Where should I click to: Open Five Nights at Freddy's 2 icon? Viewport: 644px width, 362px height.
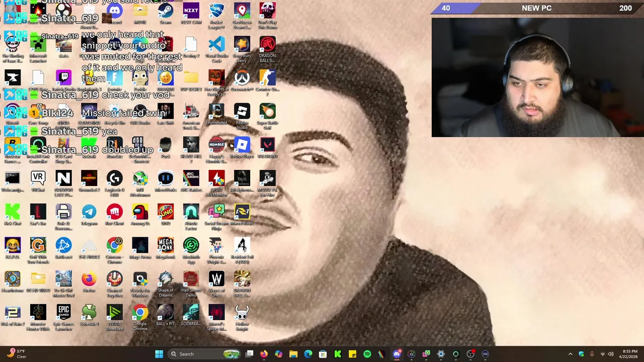pyautogui.click(x=216, y=83)
